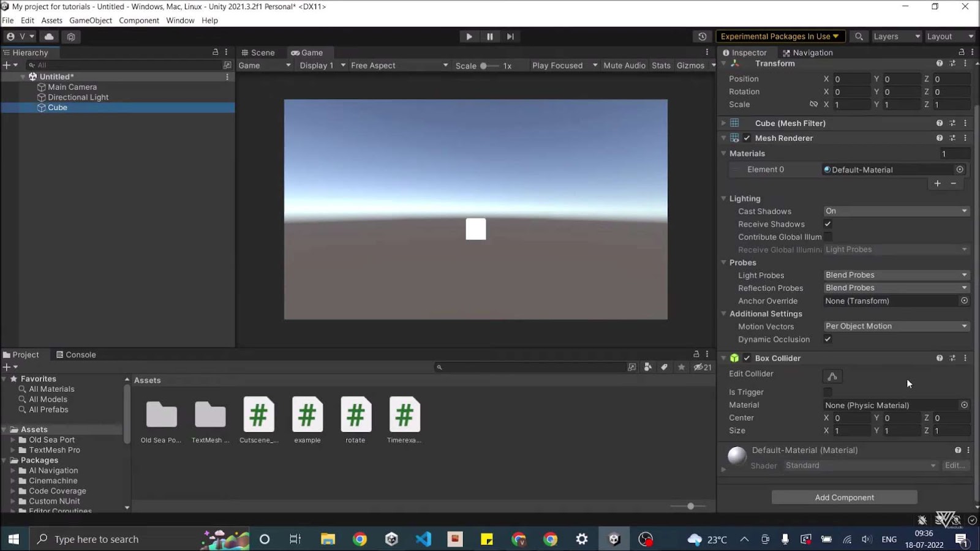Toggle the Dynamic Occlusion checkbox

(827, 339)
